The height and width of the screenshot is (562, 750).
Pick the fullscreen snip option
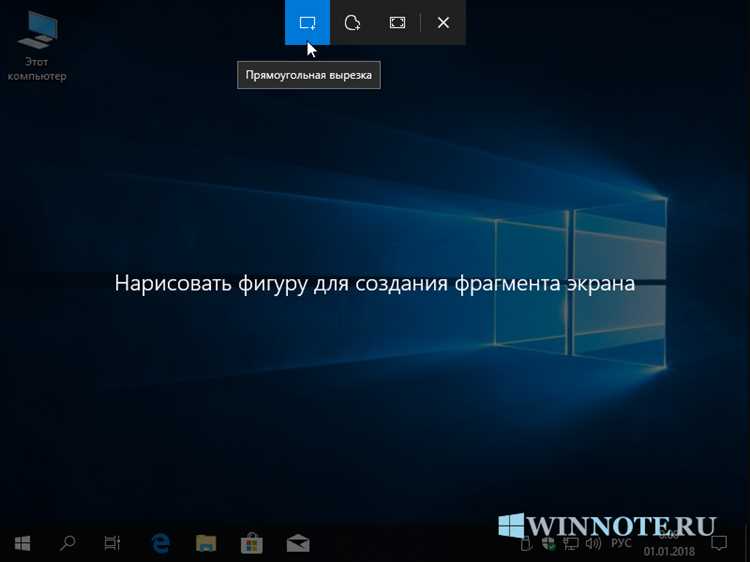[397, 22]
